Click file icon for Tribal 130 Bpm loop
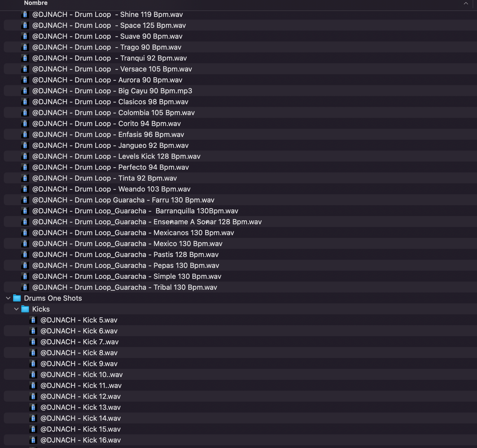 click(25, 287)
